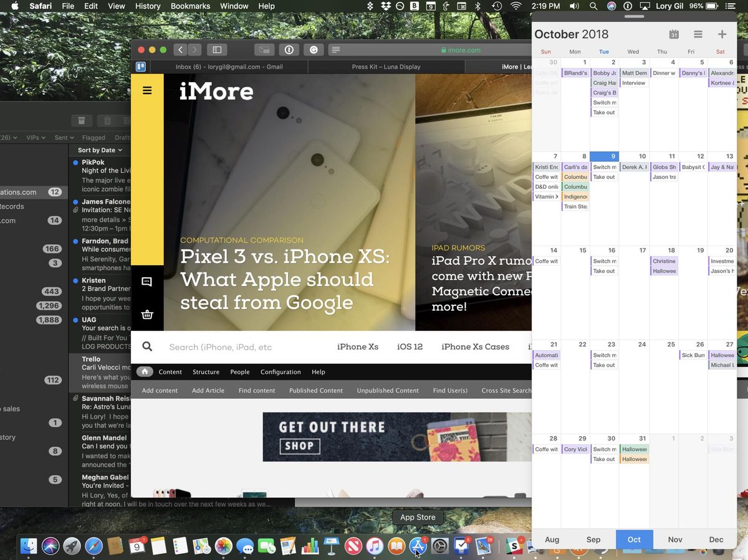Open the App Store from the Dock
Screen dimensions: 748x560
[418, 546]
